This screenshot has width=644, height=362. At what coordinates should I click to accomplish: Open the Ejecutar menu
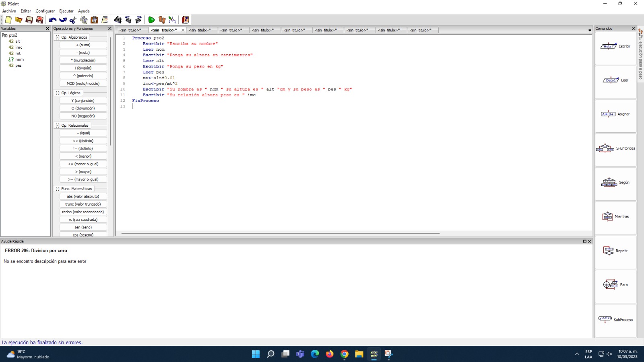pos(66,11)
